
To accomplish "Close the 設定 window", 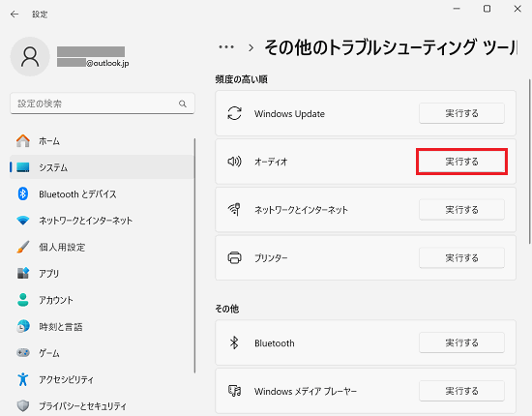I will click(517, 9).
